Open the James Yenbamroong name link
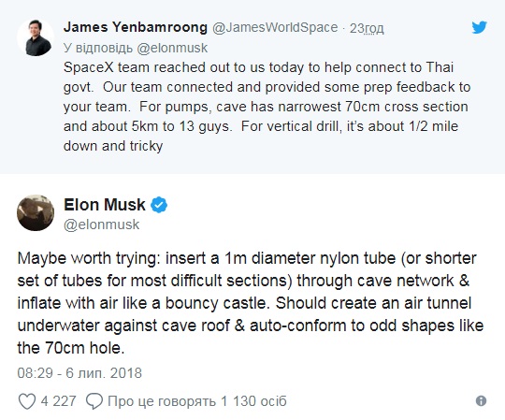The height and width of the screenshot is (420, 505). [136, 27]
